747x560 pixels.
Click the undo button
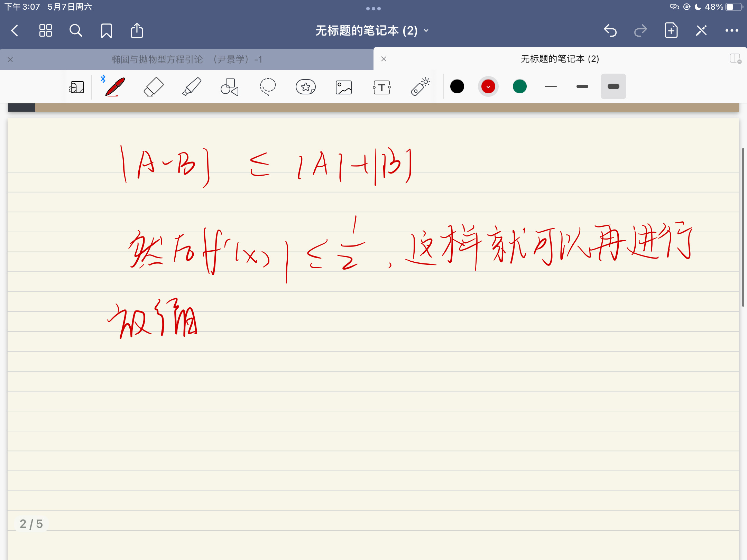coord(610,31)
